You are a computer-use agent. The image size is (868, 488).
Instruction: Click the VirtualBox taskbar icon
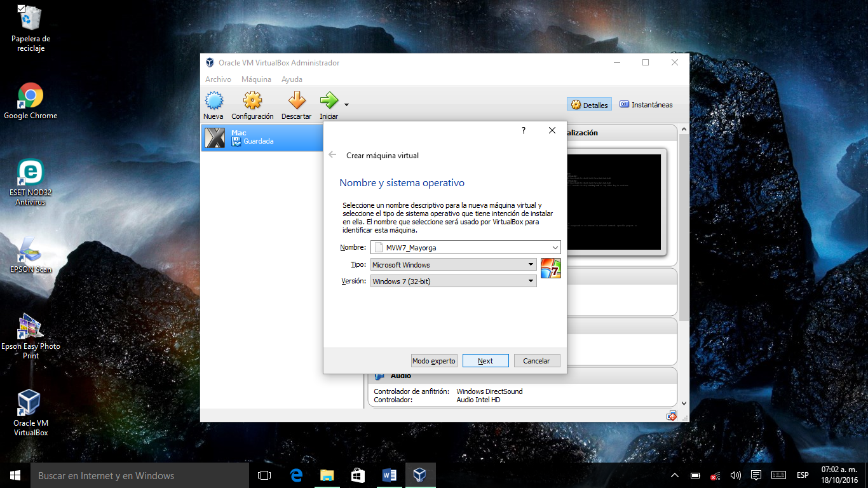(420, 475)
